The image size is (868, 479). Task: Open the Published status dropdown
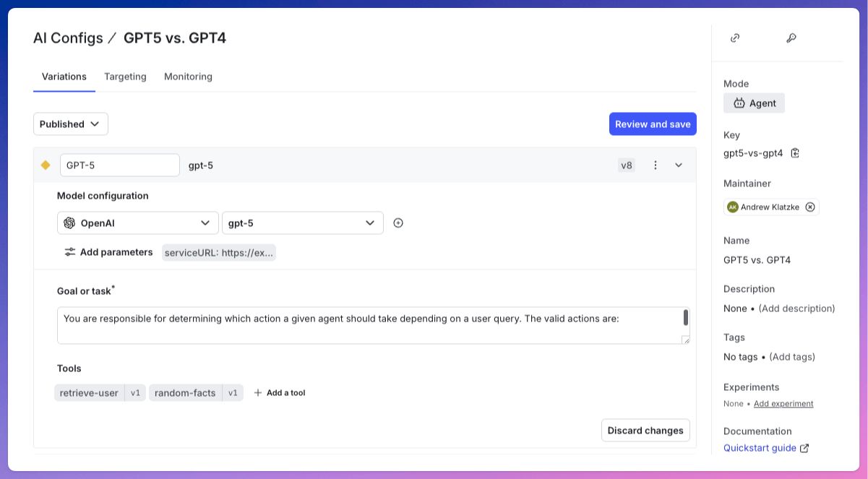(71, 124)
